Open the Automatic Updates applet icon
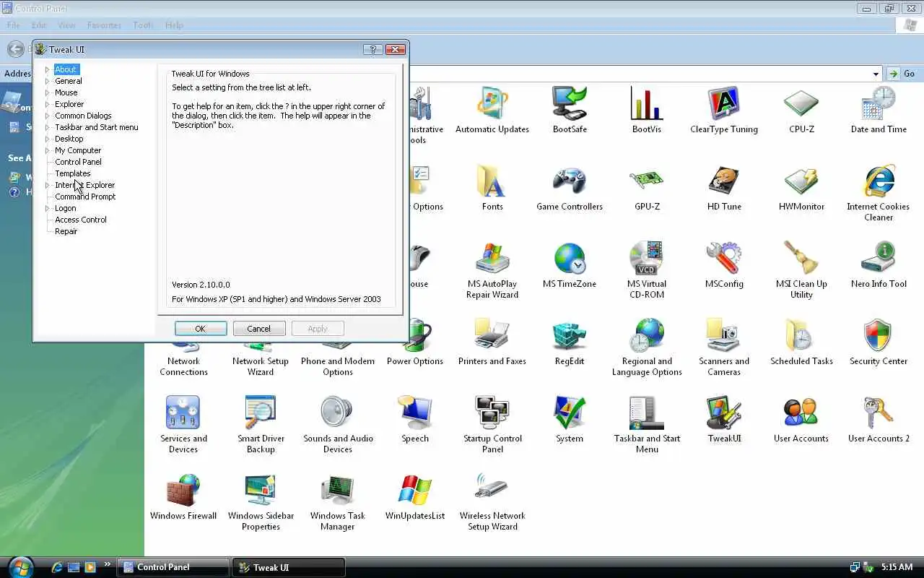Screen dimensions: 924x578 [492, 103]
